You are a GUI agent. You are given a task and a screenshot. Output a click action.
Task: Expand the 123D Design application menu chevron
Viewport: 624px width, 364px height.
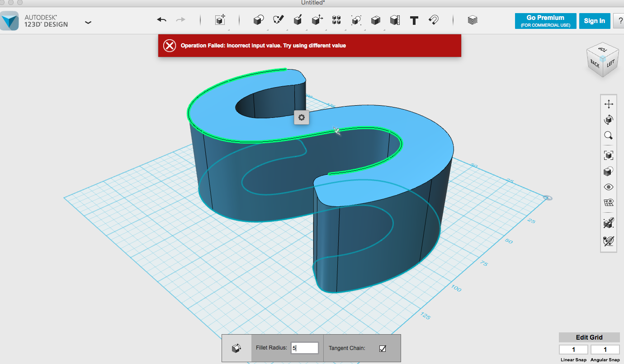pos(88,22)
